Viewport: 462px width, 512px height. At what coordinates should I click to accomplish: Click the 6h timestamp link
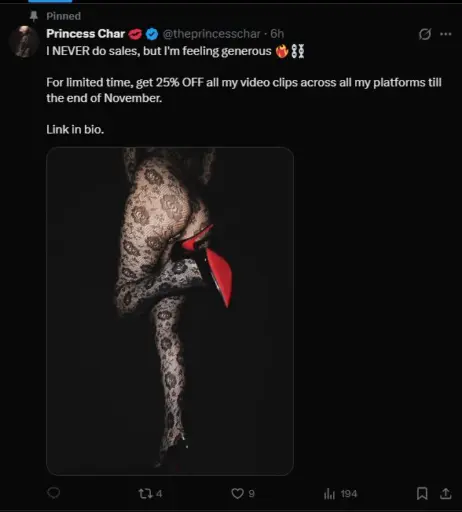click(277, 34)
